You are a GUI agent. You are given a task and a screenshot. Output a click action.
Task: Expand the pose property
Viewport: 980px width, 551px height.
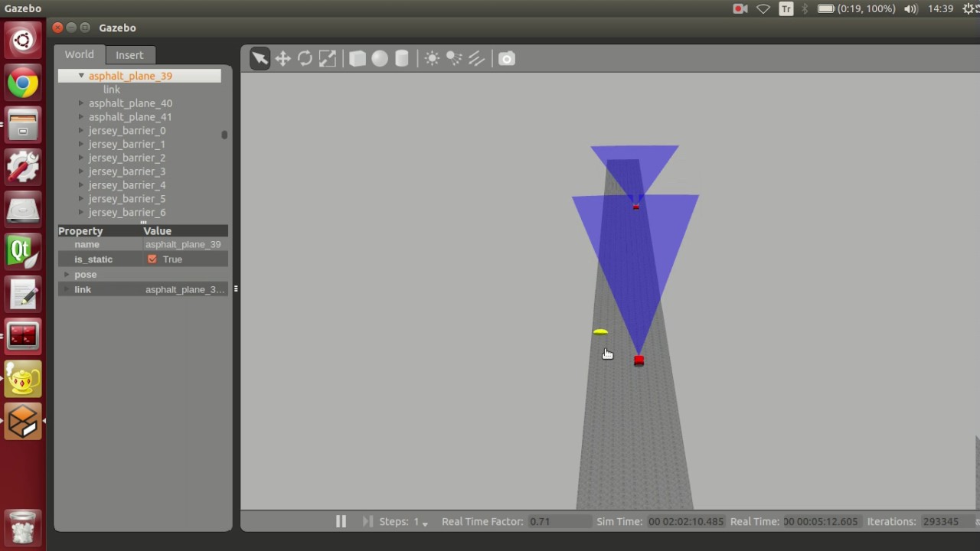(67, 275)
